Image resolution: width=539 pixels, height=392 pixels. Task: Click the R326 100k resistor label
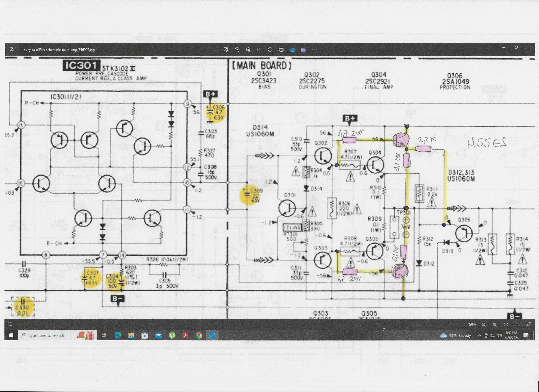[x=167, y=259]
